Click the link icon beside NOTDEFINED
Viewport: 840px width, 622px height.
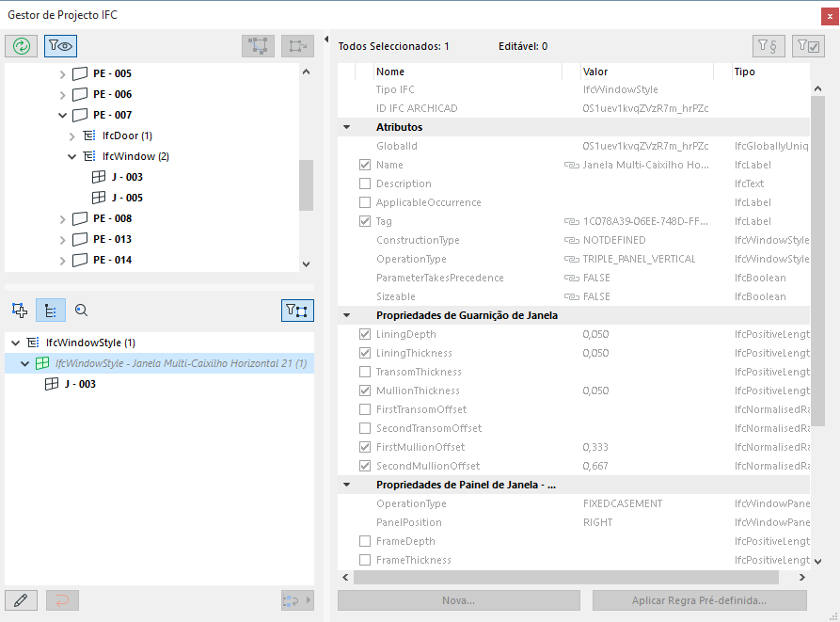[x=572, y=241]
